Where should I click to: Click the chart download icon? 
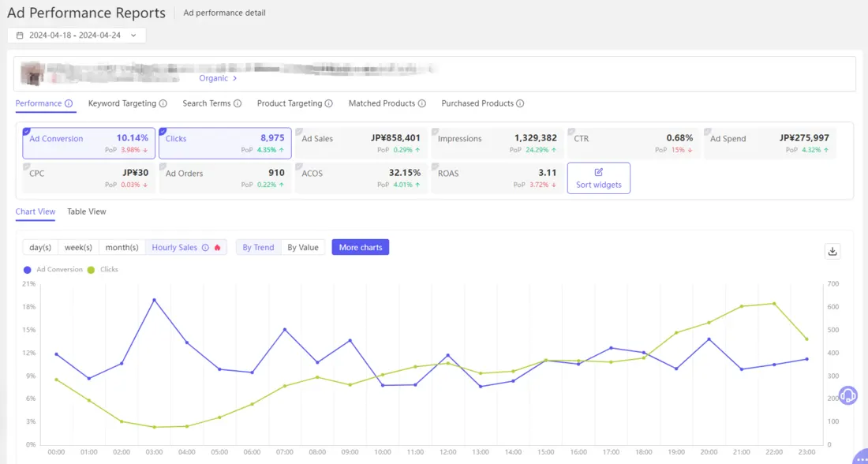[832, 251]
